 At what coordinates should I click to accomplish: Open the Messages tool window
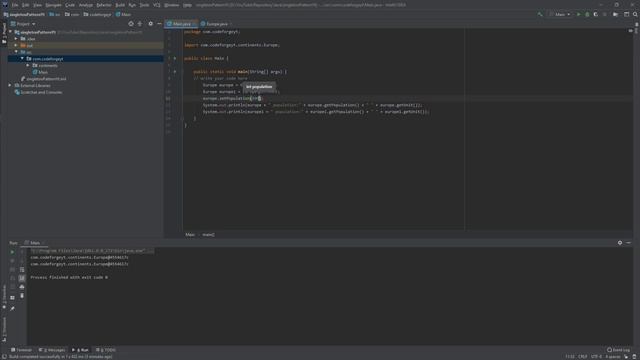52,350
